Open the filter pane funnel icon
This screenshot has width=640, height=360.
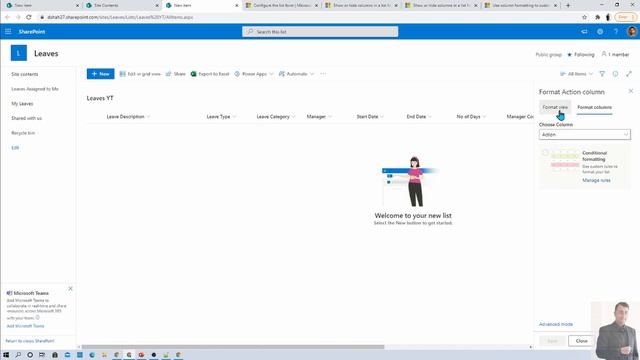tap(602, 74)
